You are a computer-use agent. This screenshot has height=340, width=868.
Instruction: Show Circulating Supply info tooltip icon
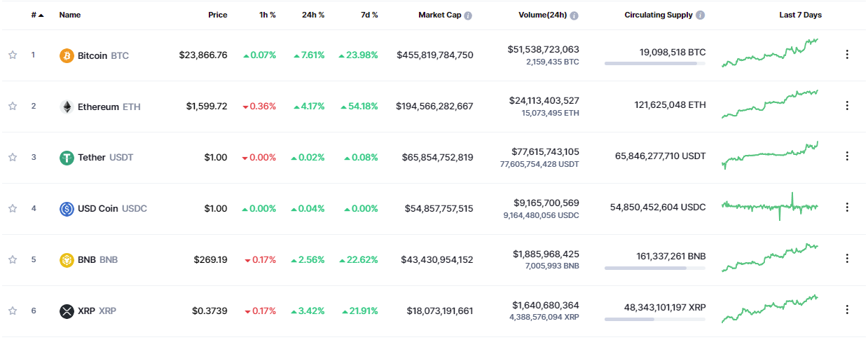point(701,15)
